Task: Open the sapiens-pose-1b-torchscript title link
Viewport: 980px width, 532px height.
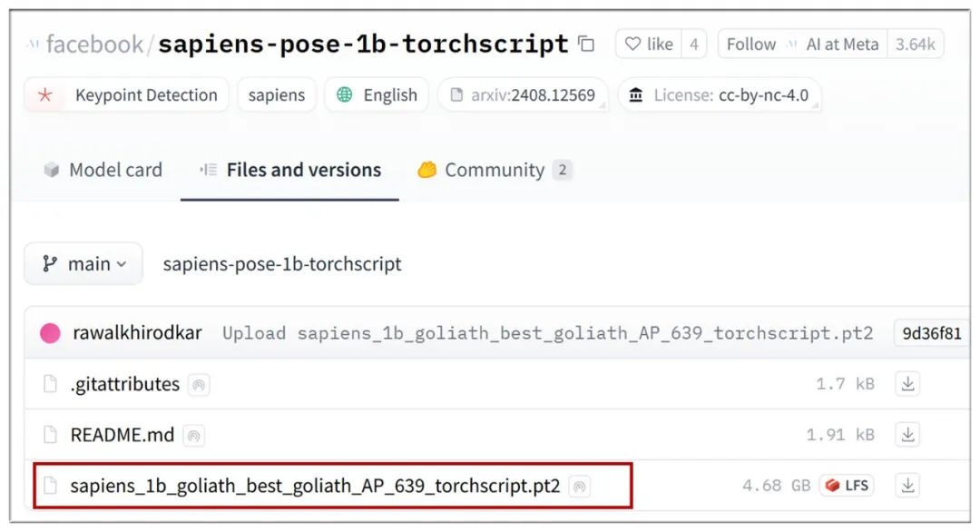Action: [x=363, y=44]
